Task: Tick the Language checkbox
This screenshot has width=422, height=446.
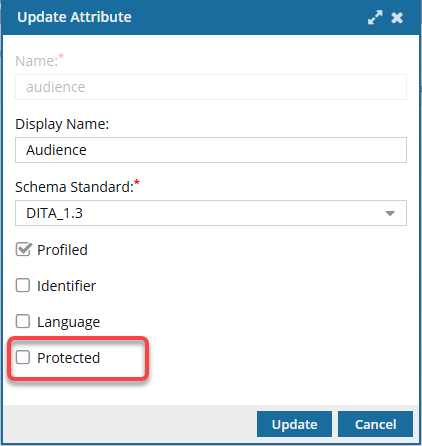Action: pos(23,321)
